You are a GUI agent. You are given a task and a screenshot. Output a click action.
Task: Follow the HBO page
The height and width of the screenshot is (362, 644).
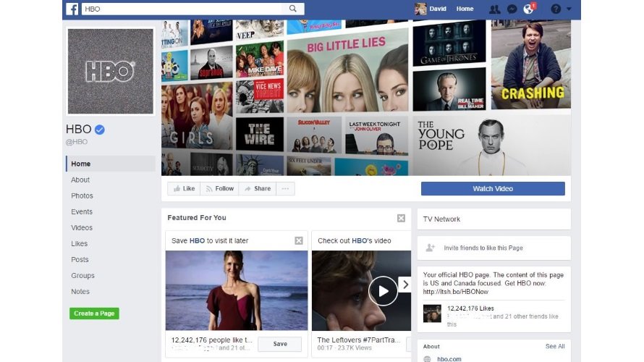[220, 188]
